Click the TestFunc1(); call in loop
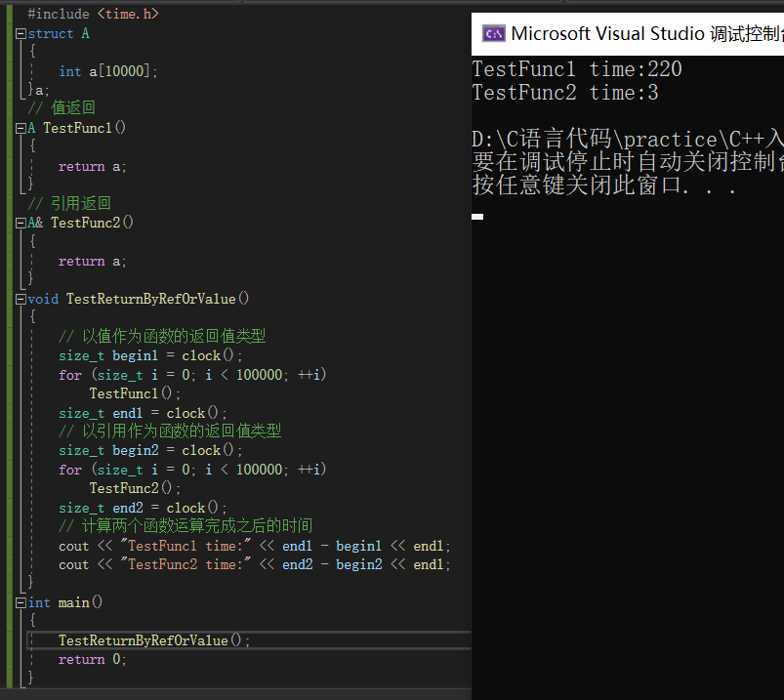This screenshot has width=784, height=700. 135,393
